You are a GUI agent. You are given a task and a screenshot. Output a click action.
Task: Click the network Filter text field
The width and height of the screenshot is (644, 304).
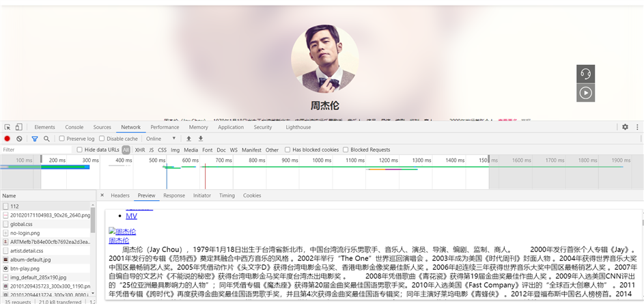point(36,150)
